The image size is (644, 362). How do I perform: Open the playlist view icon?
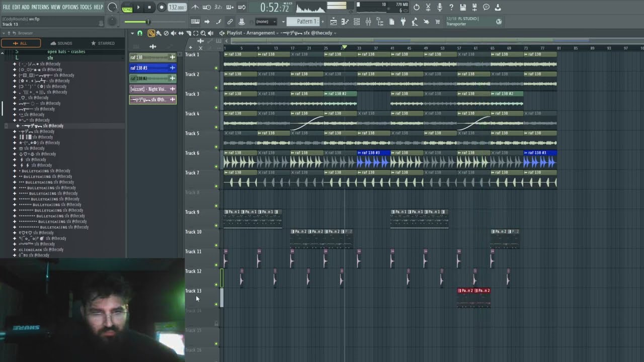333,22
